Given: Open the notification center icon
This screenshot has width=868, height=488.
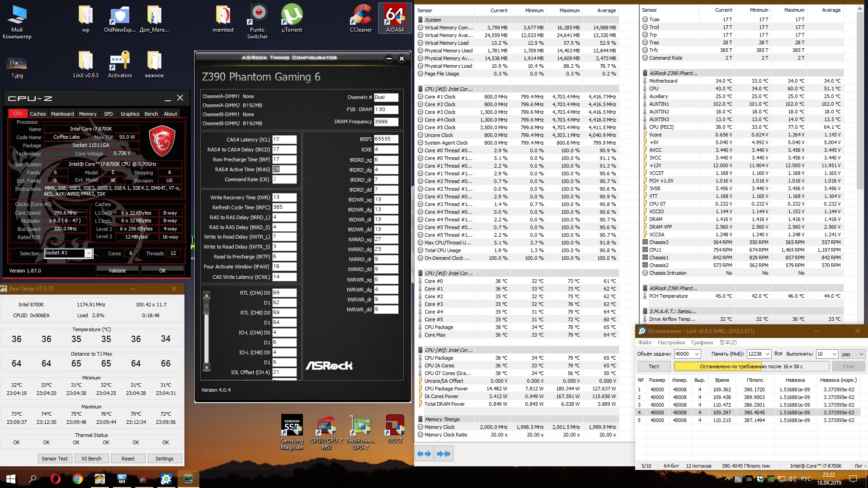Looking at the screenshot, I should pyautogui.click(x=853, y=479).
